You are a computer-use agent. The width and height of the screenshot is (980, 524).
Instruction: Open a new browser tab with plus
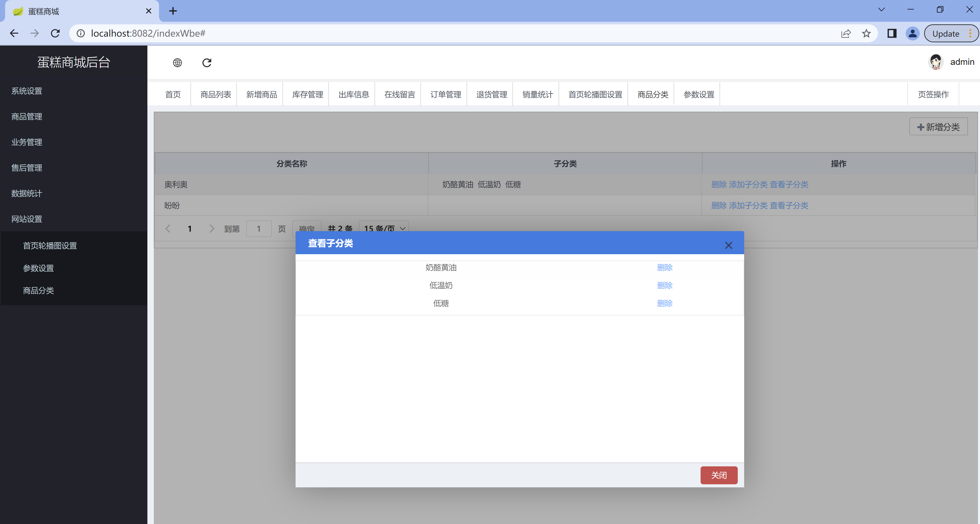(x=173, y=11)
